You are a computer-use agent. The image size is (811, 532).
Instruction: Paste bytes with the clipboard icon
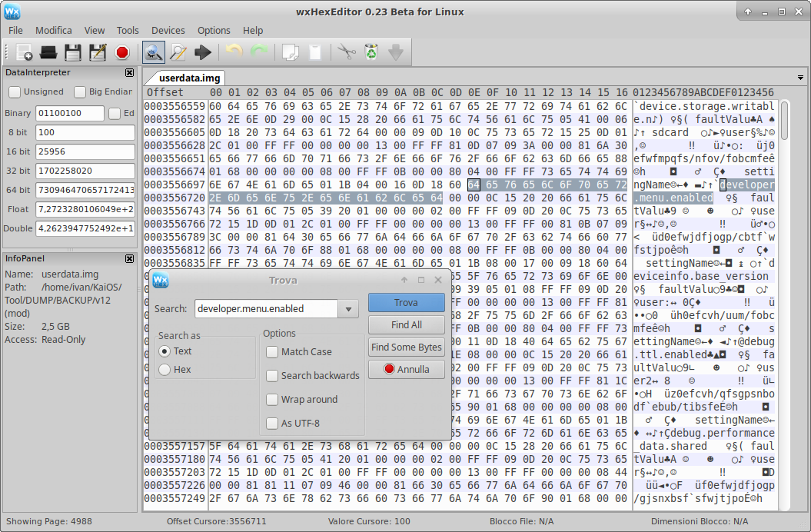pyautogui.click(x=315, y=52)
